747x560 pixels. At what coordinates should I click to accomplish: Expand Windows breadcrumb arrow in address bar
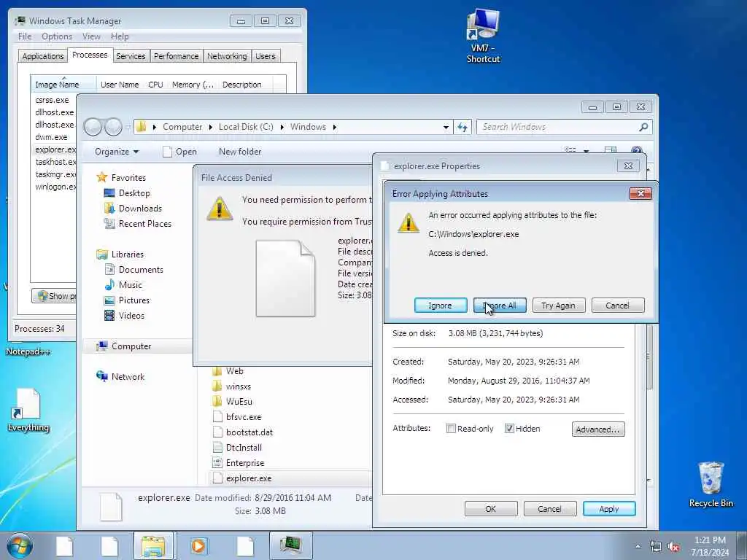pyautogui.click(x=334, y=127)
